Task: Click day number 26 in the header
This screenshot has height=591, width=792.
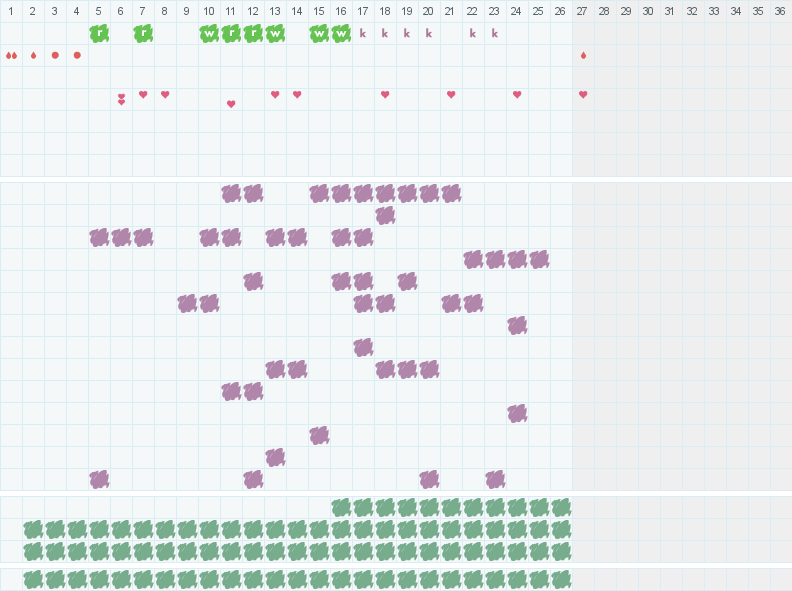Action: (560, 11)
